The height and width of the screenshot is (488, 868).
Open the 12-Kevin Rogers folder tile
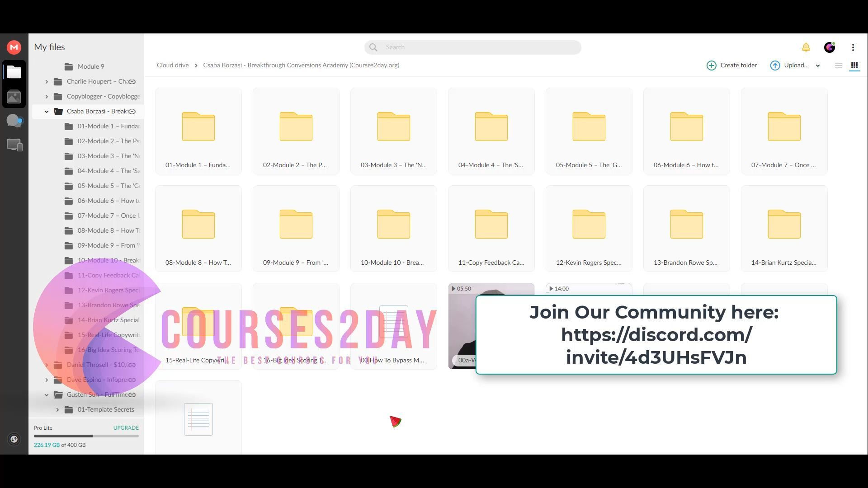pyautogui.click(x=589, y=229)
